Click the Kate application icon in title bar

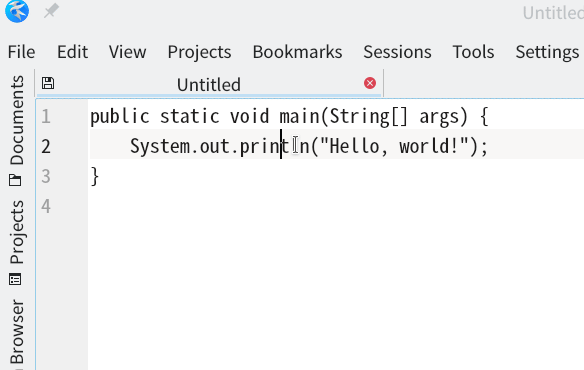(x=17, y=11)
